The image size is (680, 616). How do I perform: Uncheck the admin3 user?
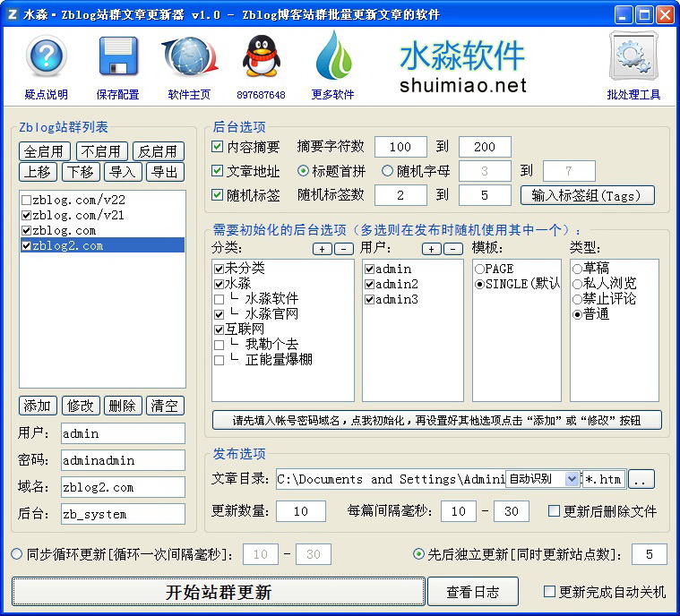tap(369, 300)
